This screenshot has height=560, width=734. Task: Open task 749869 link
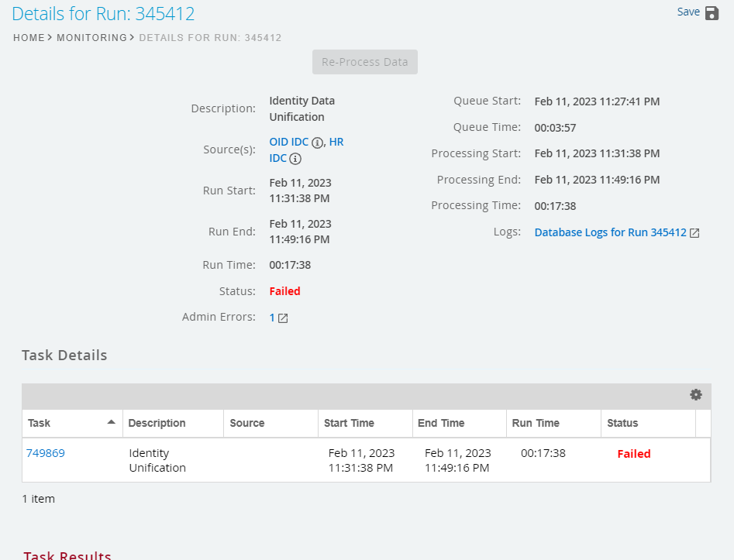click(x=46, y=453)
